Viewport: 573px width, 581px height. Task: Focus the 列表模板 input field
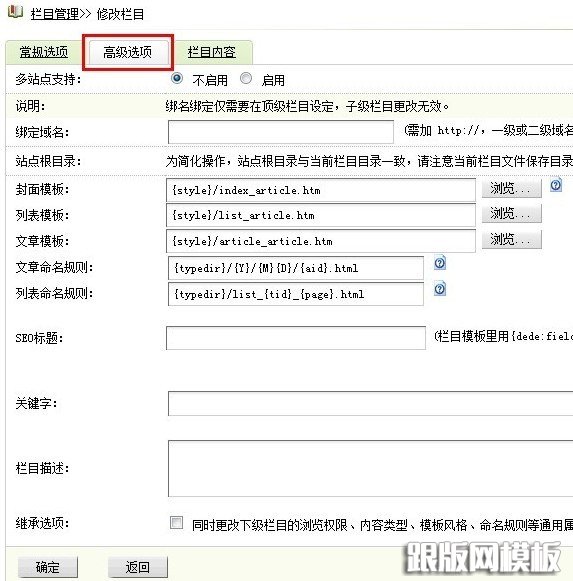tap(321, 215)
